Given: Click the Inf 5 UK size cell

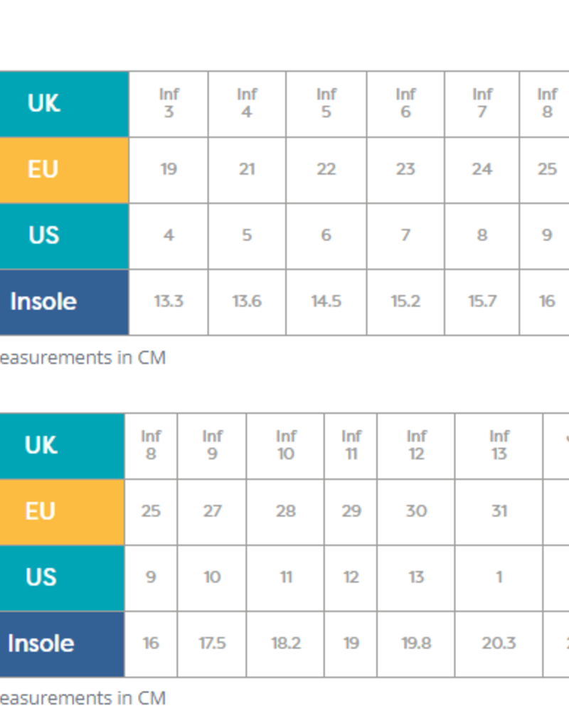Looking at the screenshot, I should pos(326,103).
